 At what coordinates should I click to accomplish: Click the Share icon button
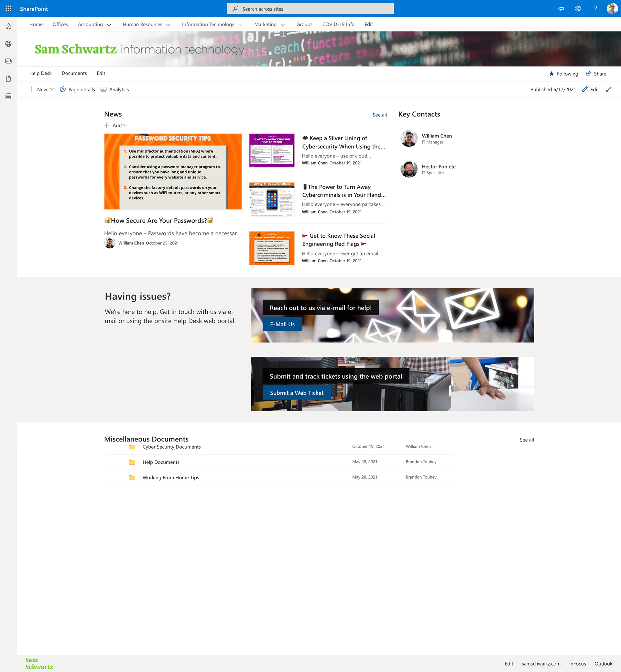pos(588,74)
